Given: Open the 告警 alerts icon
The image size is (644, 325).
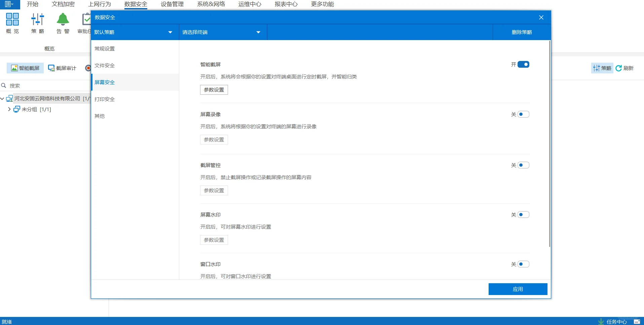Looking at the screenshot, I should (x=62, y=23).
